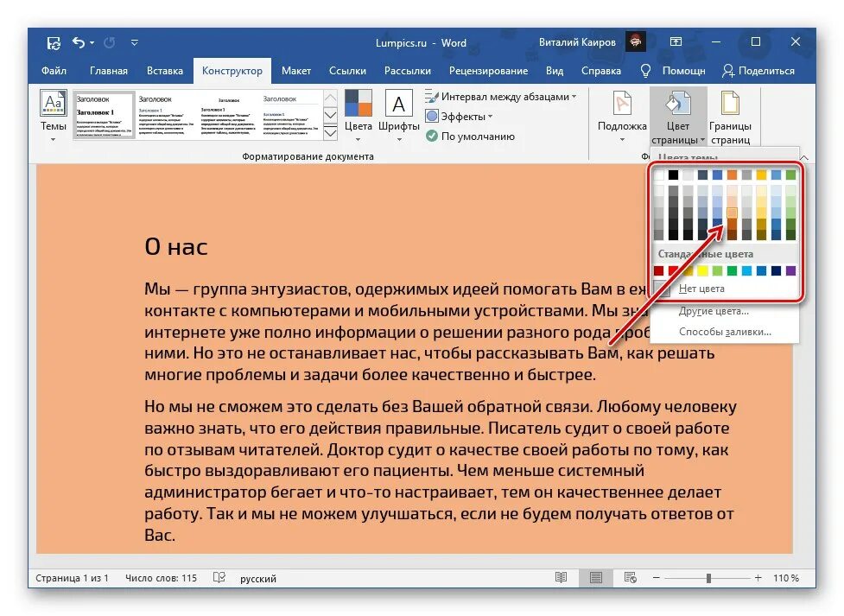Viewport: 844px width, 616px height.
Task: Pick darkest green shade in theme colors
Action: 790,235
